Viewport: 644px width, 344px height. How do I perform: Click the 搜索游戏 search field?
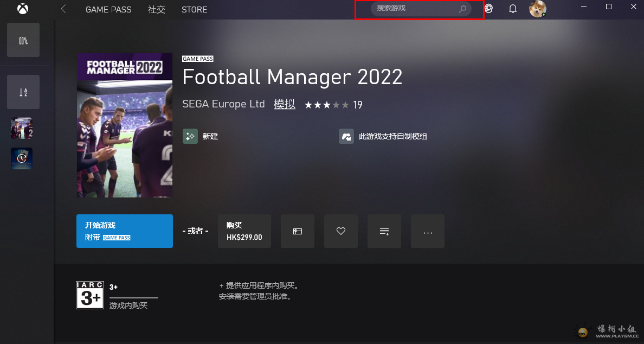click(421, 8)
